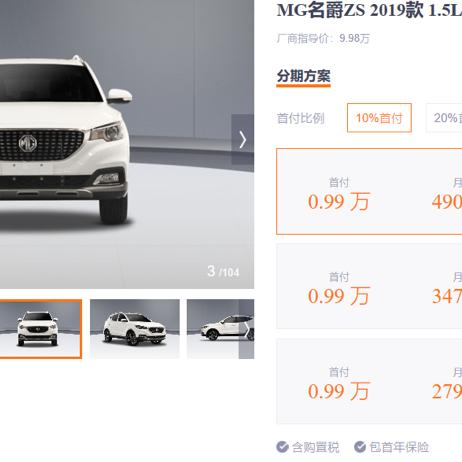Click the 含购置税 checkmark icon
Viewport: 462px width, 462px height.
[282, 447]
